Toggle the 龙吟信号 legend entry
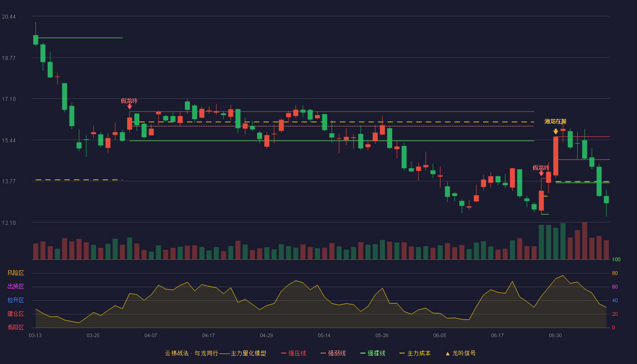 (460, 353)
